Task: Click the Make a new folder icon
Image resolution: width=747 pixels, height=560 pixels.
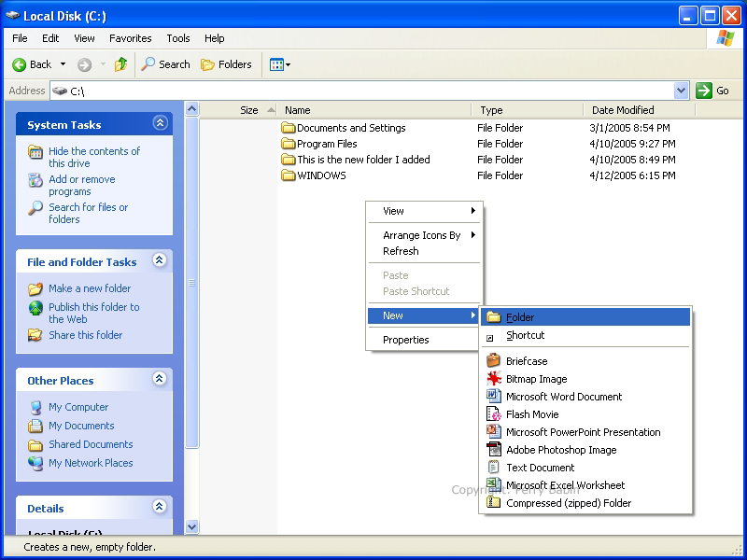Action: 35,288
